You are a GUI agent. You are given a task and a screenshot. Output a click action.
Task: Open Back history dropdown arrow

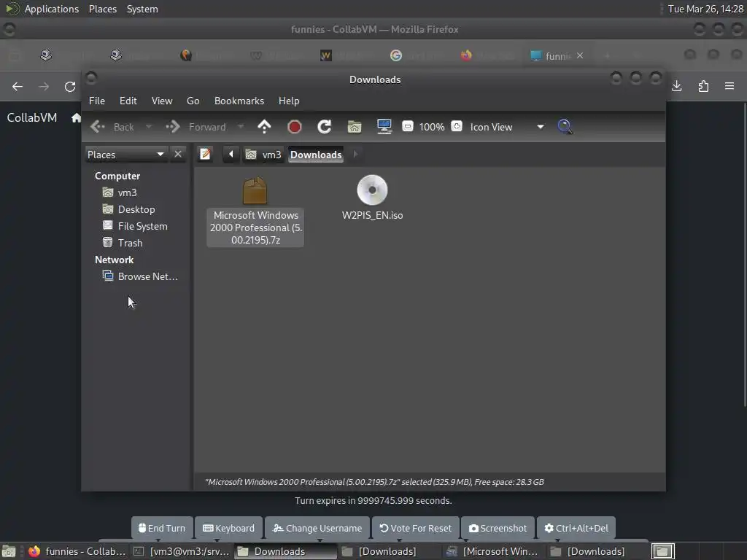(149, 127)
